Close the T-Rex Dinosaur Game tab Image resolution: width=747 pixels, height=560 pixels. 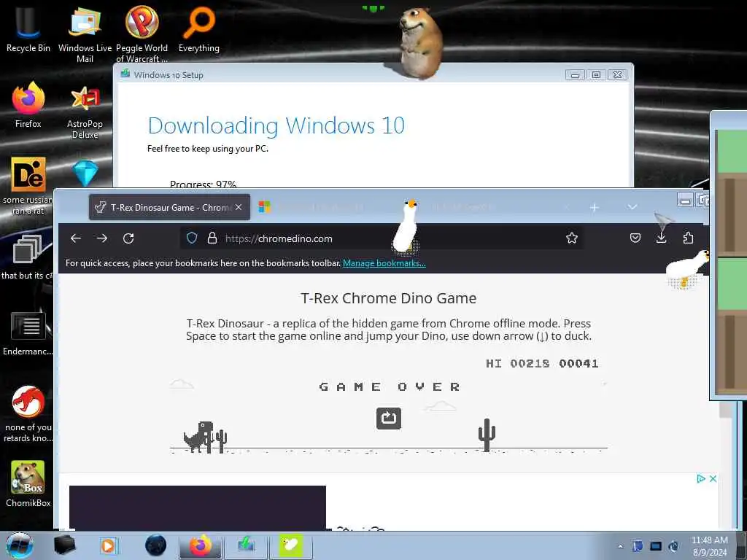(239, 207)
